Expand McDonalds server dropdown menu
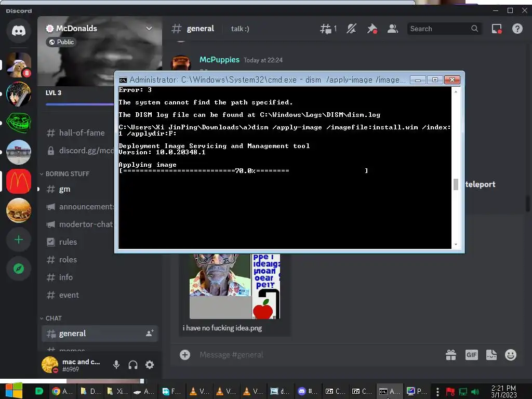 [x=149, y=29]
